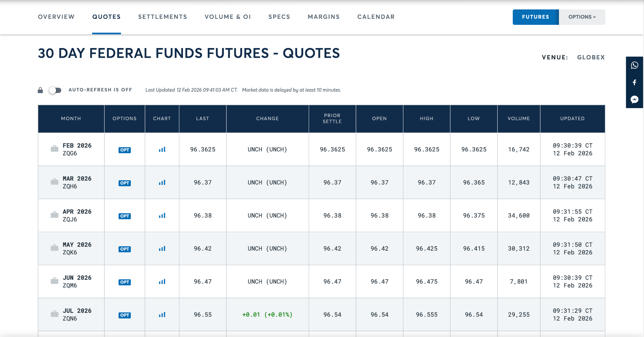Open the OPTIONS dropdown
644x337 pixels.
(581, 17)
